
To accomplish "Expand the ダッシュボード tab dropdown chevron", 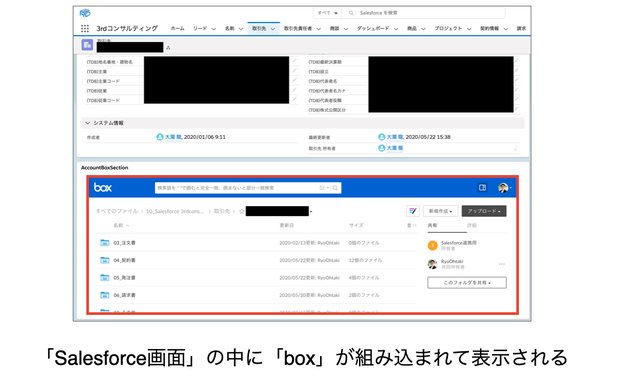I will tap(396, 29).
